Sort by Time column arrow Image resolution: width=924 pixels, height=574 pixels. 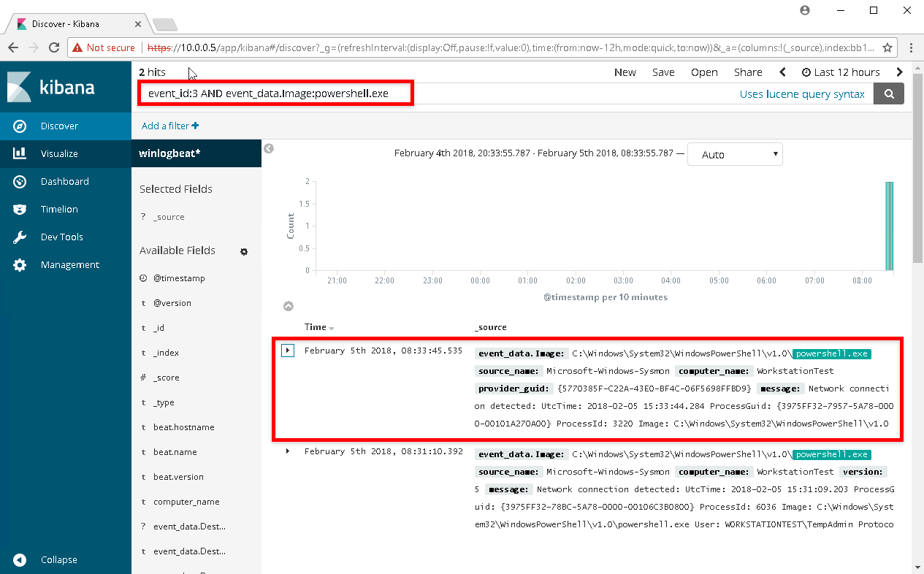332,328
